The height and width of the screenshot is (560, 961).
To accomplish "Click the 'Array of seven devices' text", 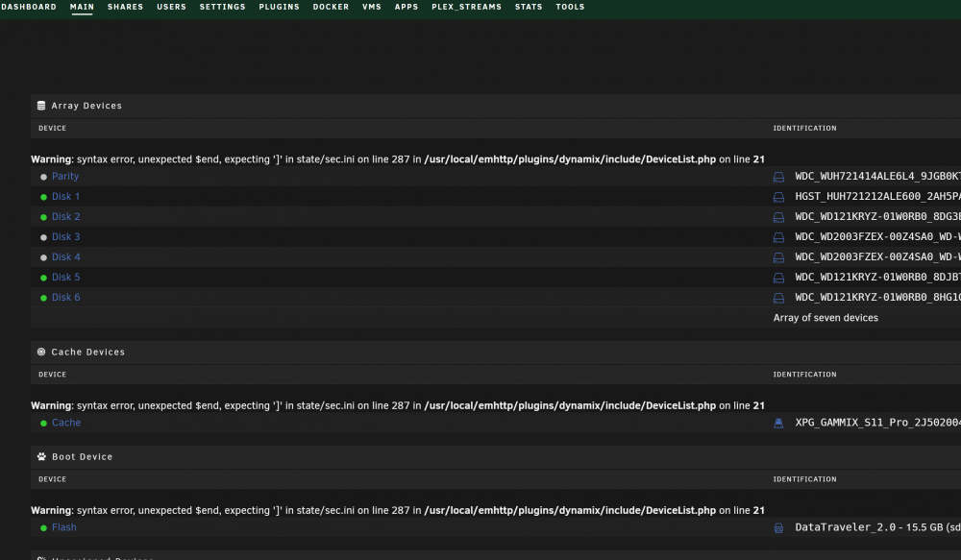I will click(x=825, y=317).
